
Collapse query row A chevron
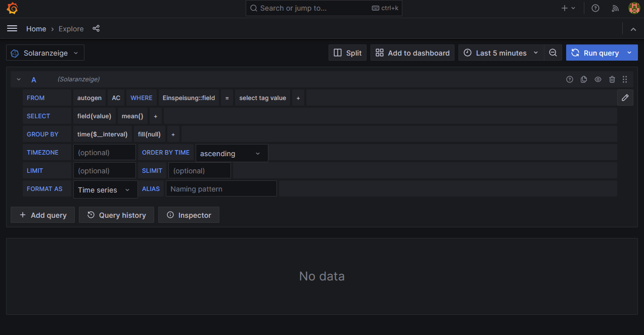[19, 79]
